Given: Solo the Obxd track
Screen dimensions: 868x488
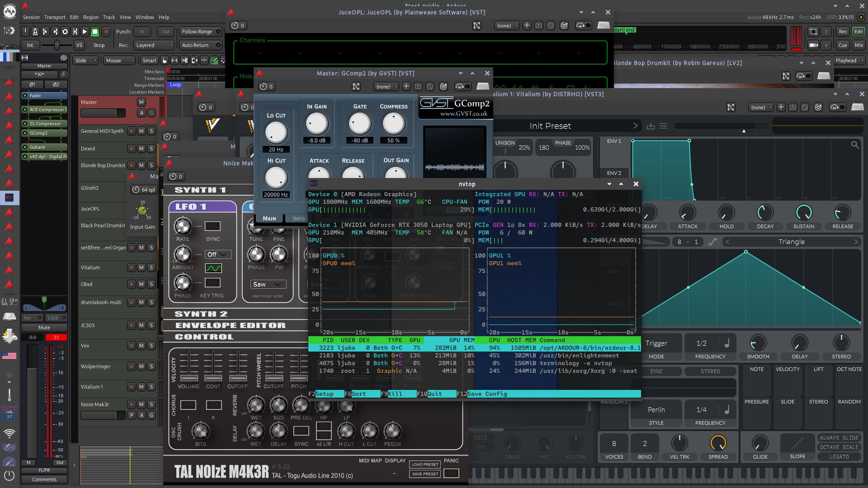Looking at the screenshot, I should pos(151,284).
